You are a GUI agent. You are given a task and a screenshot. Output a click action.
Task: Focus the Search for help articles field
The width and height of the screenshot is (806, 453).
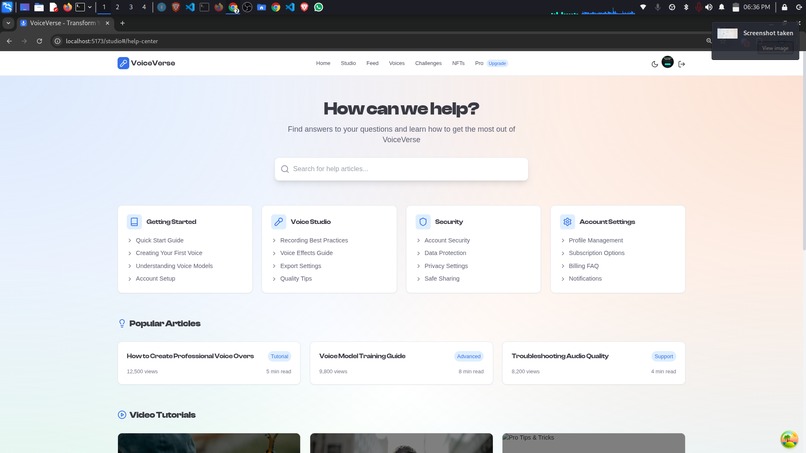(401, 169)
